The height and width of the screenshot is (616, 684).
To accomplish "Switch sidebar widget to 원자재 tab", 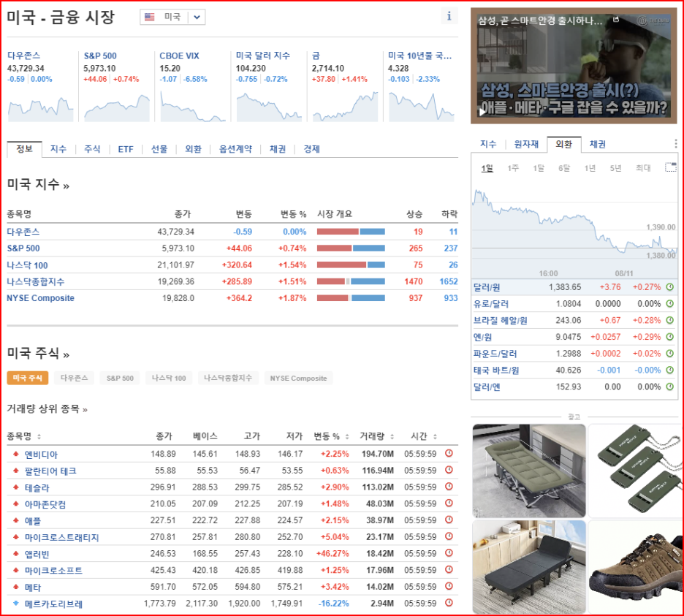I will click(526, 144).
